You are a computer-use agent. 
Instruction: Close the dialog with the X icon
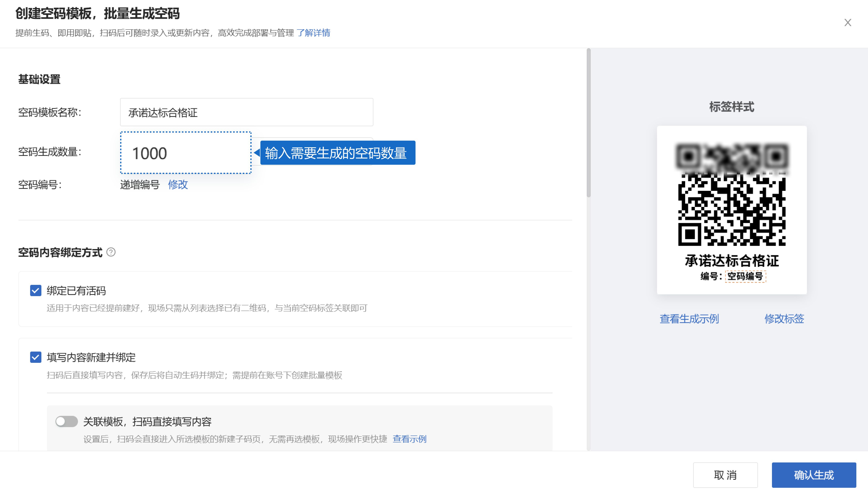(848, 22)
